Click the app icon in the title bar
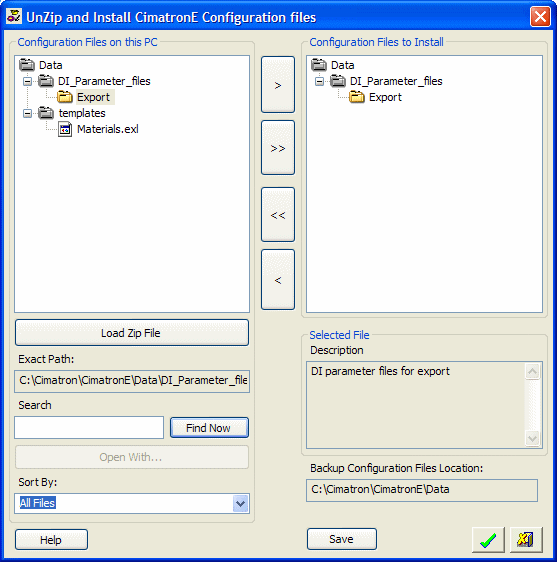Screen dimensions: 557x562 point(14,16)
